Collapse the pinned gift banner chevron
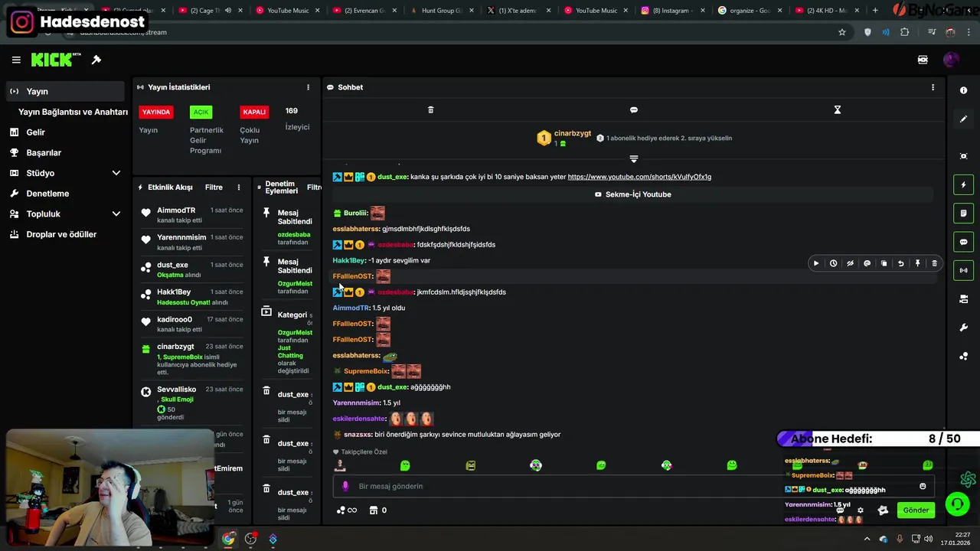980x551 pixels. click(634, 158)
